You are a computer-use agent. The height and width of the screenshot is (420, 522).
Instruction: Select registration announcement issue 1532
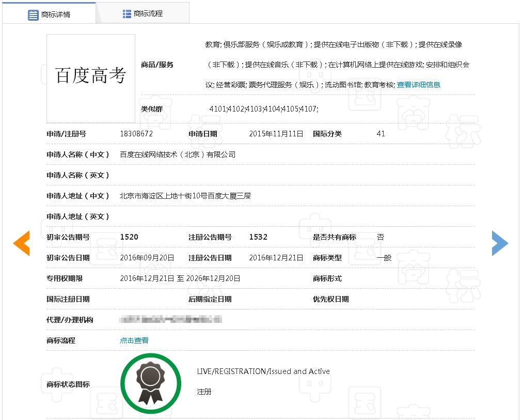(x=258, y=237)
